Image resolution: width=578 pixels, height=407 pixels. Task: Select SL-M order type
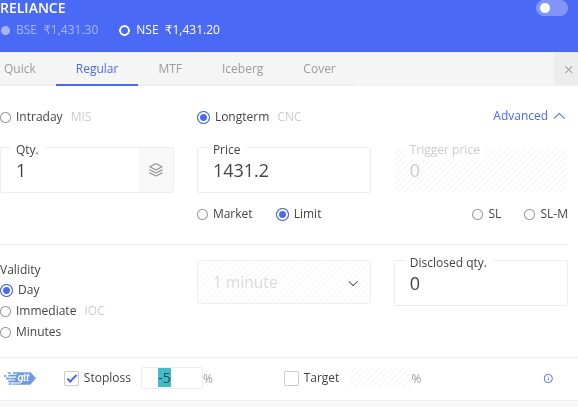[x=529, y=215]
